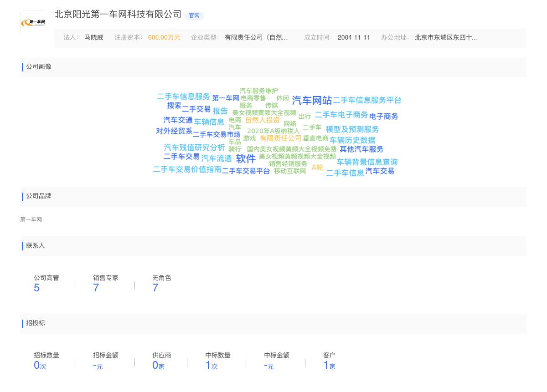Click word cloud tag 其他汽车服务

click(361, 149)
